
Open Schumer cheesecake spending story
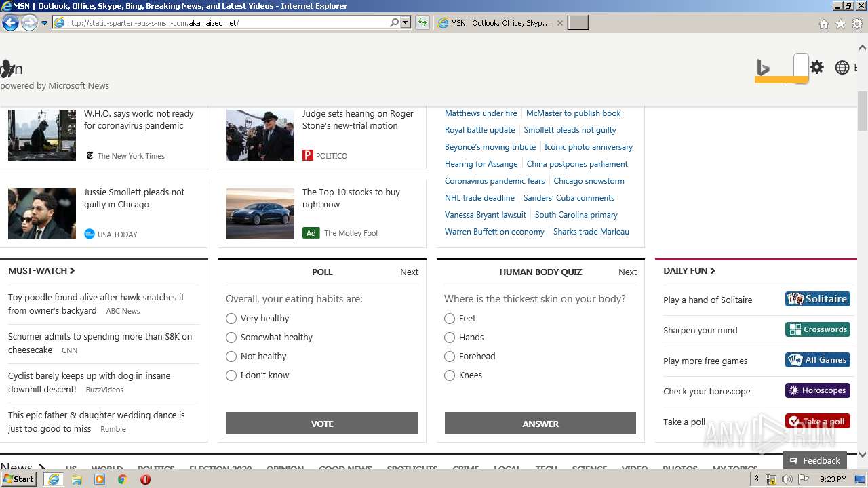(x=100, y=343)
